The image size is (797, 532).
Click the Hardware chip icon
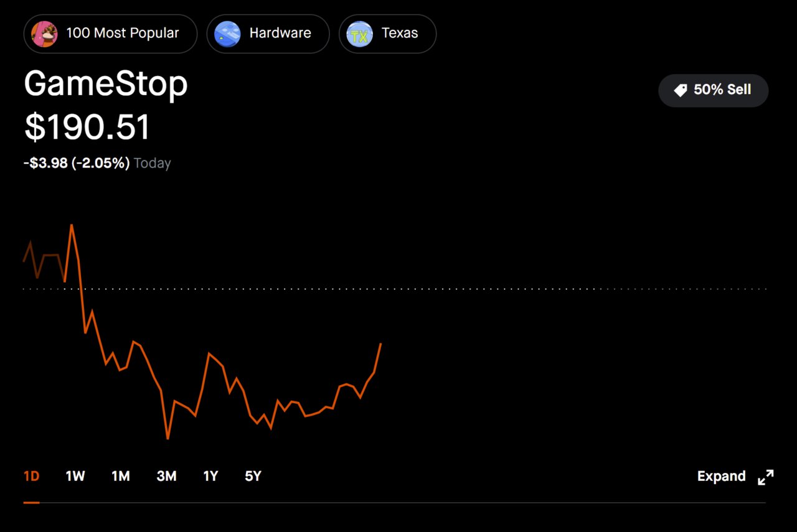227,34
